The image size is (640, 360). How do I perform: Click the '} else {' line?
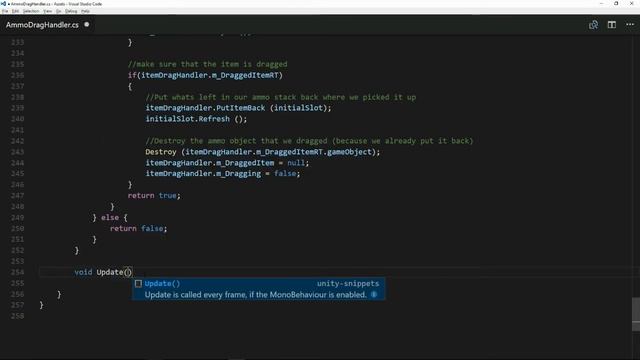(110, 218)
